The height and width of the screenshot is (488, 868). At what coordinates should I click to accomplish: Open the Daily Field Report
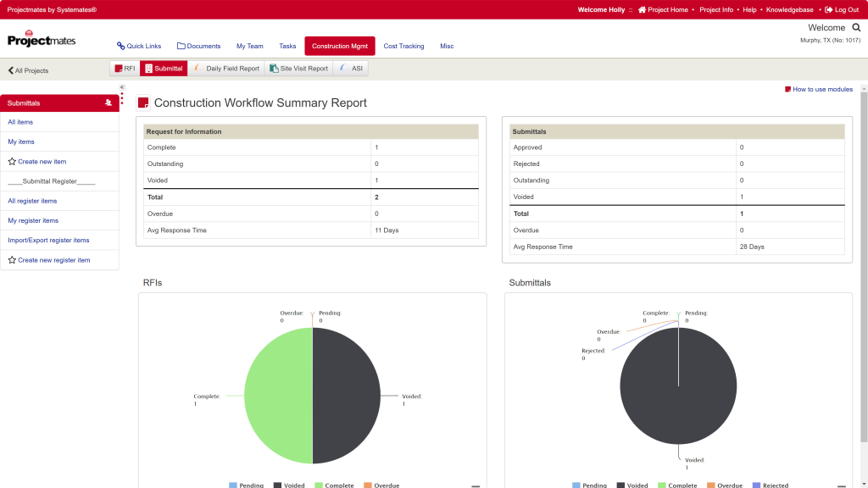(226, 69)
